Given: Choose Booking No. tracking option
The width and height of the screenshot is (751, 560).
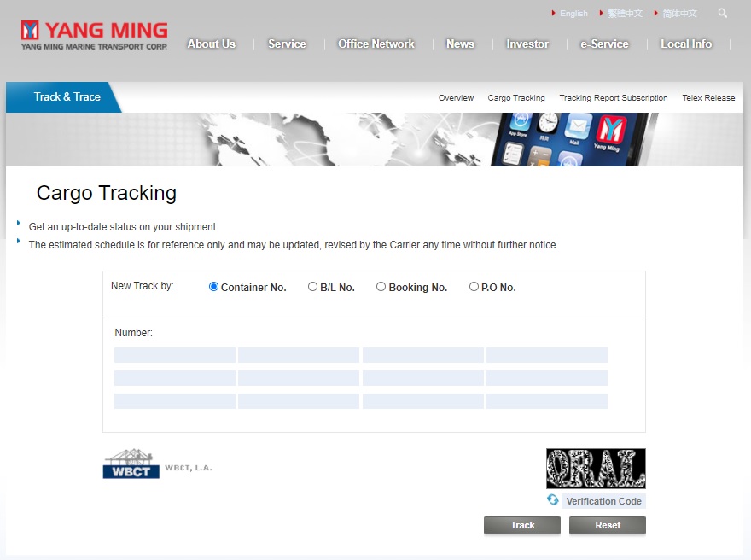Looking at the screenshot, I should tap(381, 287).
